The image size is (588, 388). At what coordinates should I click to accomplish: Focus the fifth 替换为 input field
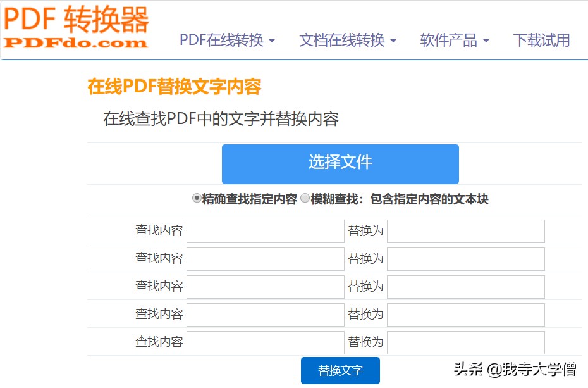click(466, 342)
